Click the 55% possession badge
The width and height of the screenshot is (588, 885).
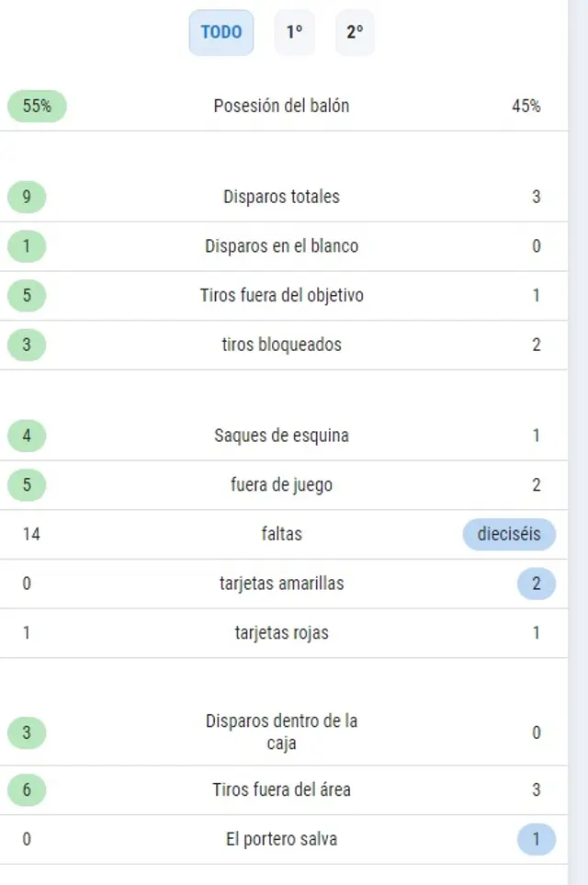(37, 106)
